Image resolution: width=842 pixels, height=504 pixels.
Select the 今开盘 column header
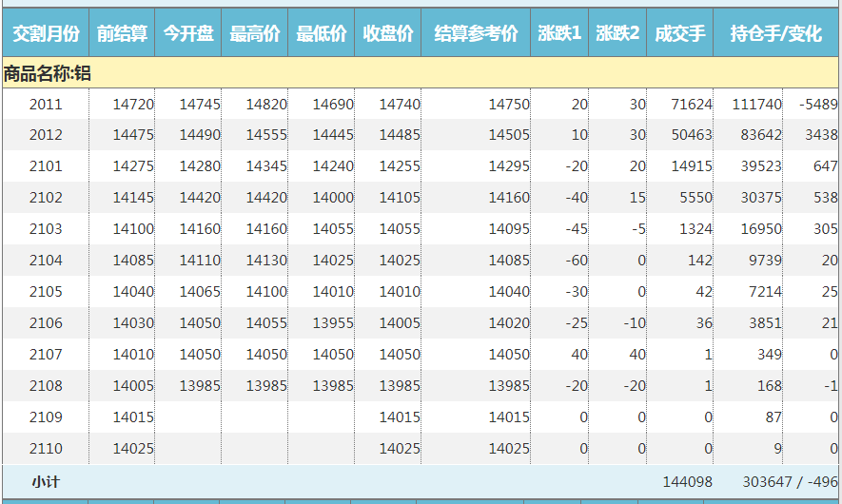click(188, 34)
